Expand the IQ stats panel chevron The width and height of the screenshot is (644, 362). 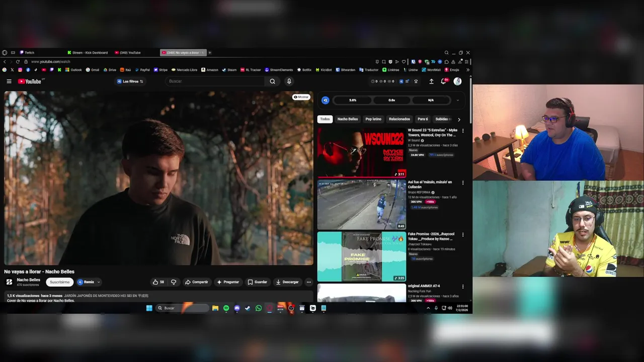(457, 100)
